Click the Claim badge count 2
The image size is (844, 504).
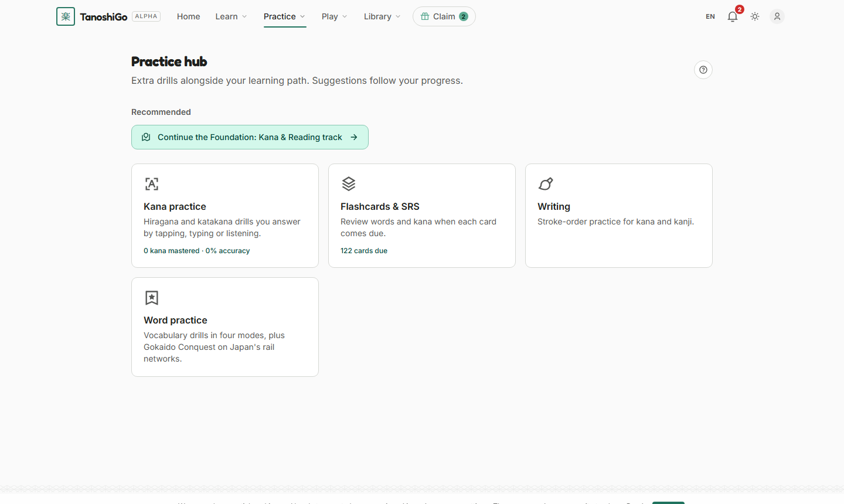click(464, 16)
